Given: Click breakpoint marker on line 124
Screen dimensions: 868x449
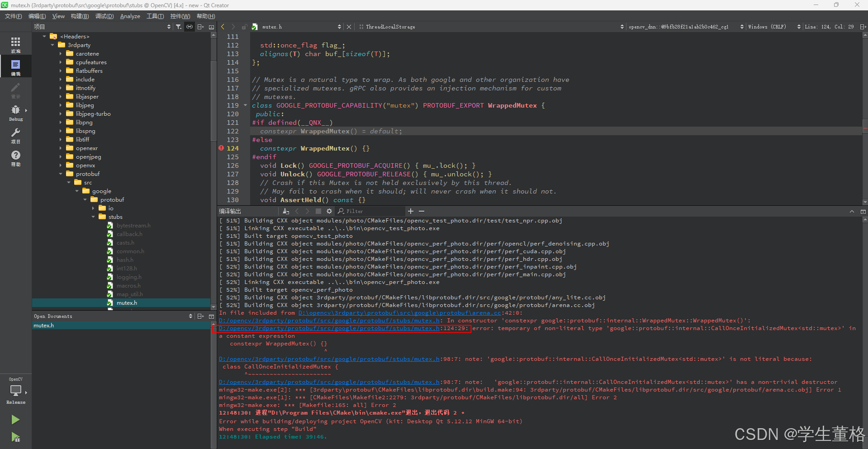Looking at the screenshot, I should point(221,148).
